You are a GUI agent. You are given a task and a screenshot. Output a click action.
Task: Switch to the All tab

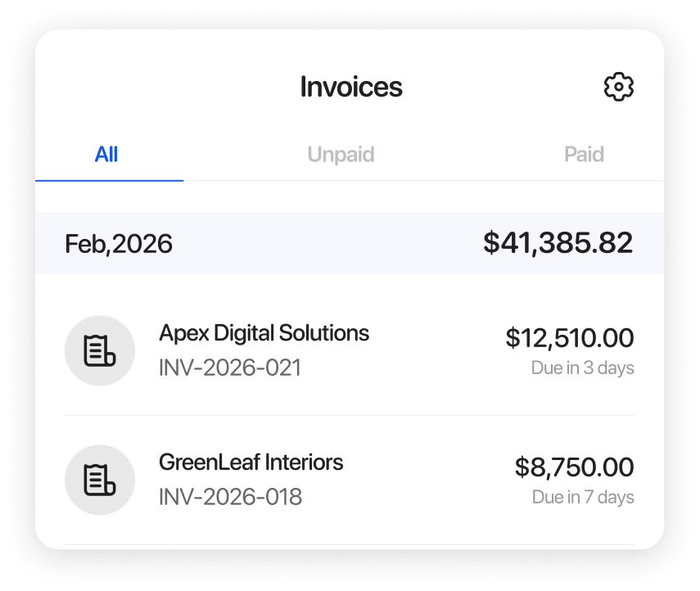[x=106, y=155]
